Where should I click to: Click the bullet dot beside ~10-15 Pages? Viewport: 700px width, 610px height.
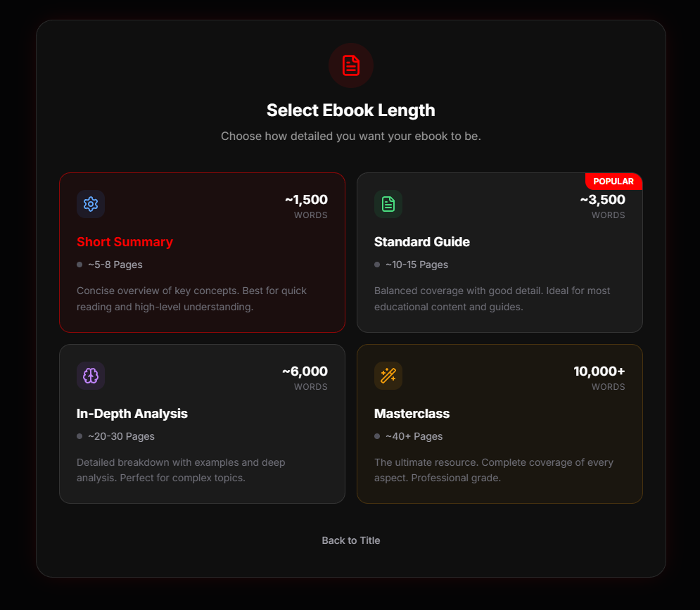point(377,265)
